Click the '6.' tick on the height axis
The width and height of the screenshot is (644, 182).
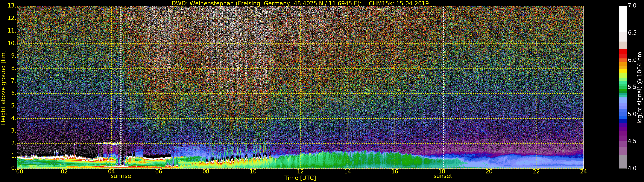coord(14,93)
